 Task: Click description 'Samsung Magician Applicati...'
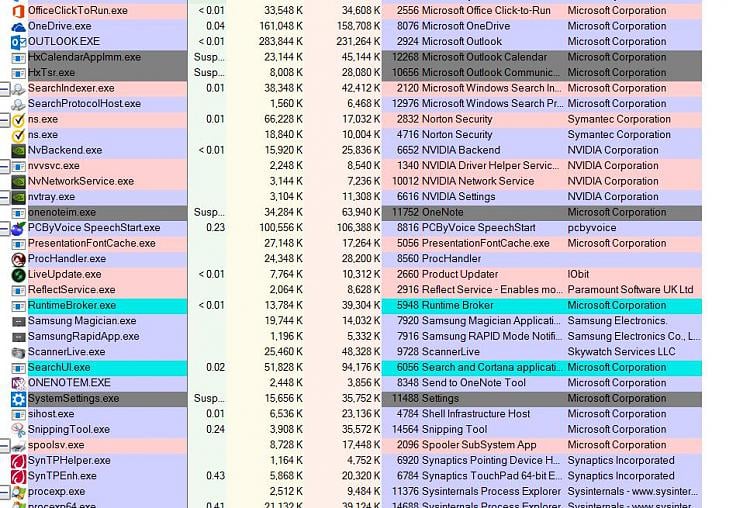click(x=491, y=321)
